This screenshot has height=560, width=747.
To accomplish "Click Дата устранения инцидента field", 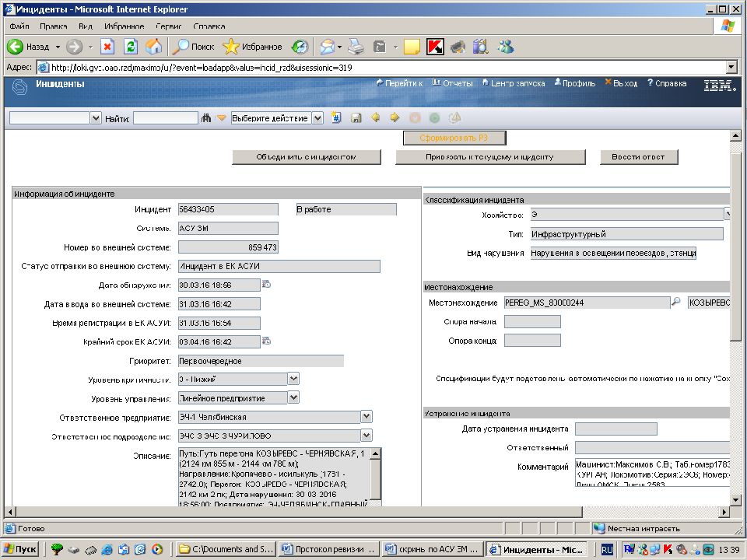I will (x=616, y=429).
